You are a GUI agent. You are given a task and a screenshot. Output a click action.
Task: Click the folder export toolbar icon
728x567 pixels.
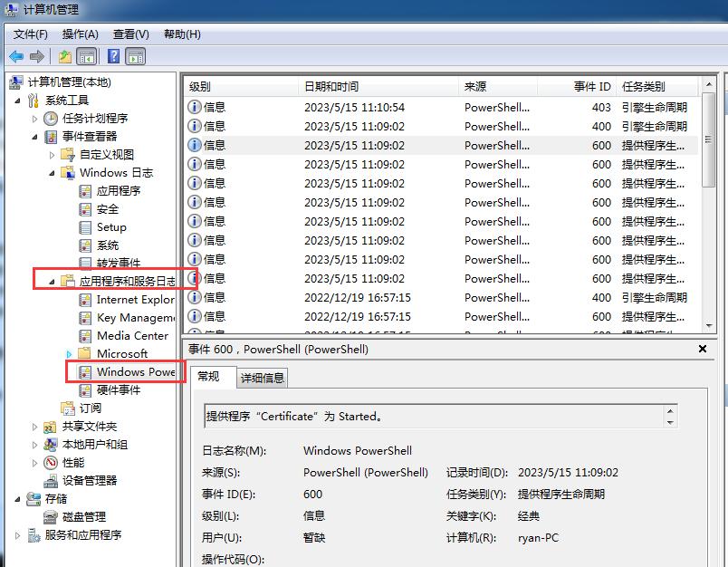[63, 55]
